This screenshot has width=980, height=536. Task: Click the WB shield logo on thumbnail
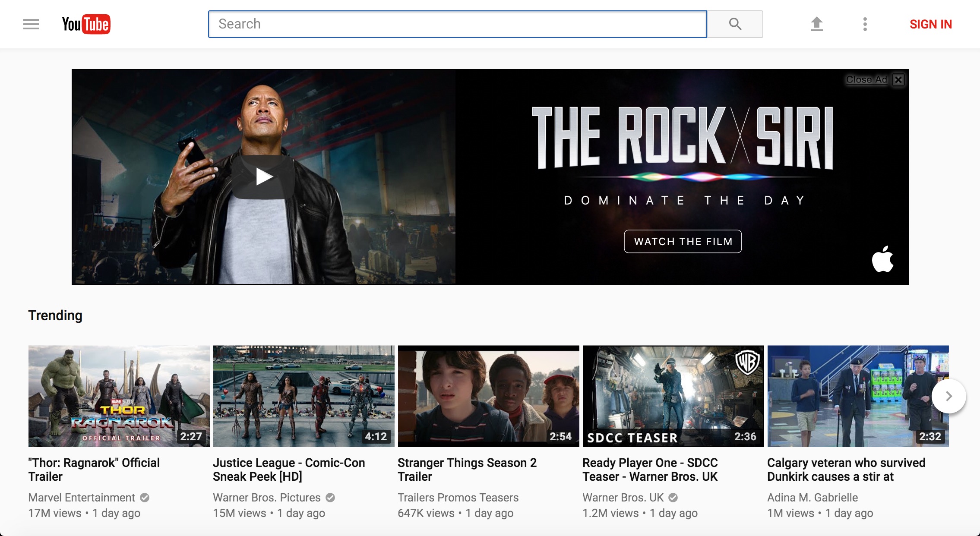(748, 363)
